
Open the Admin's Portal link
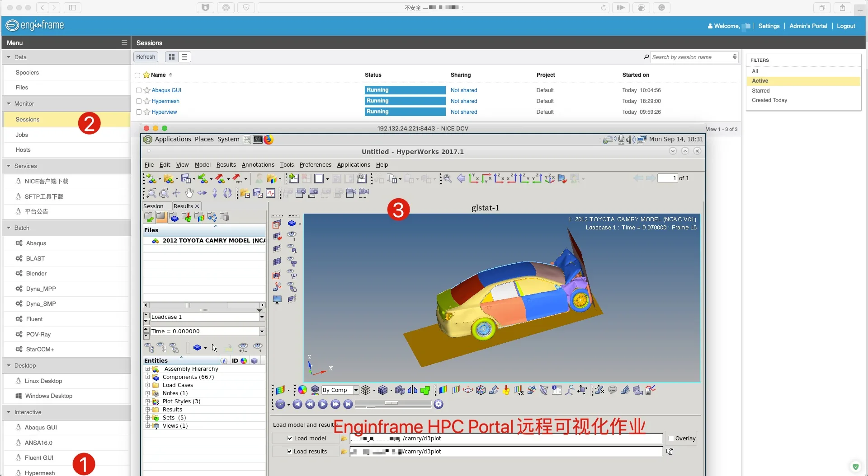(x=808, y=26)
